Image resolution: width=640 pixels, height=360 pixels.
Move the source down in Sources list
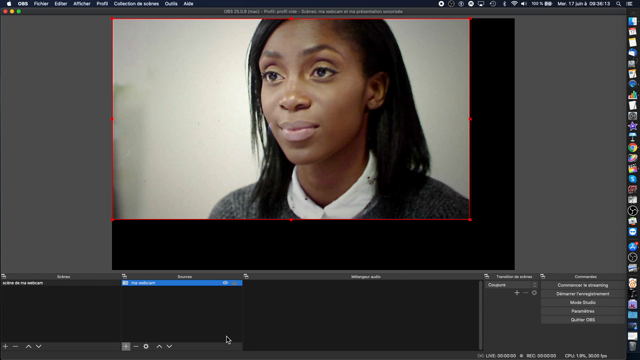tap(169, 346)
